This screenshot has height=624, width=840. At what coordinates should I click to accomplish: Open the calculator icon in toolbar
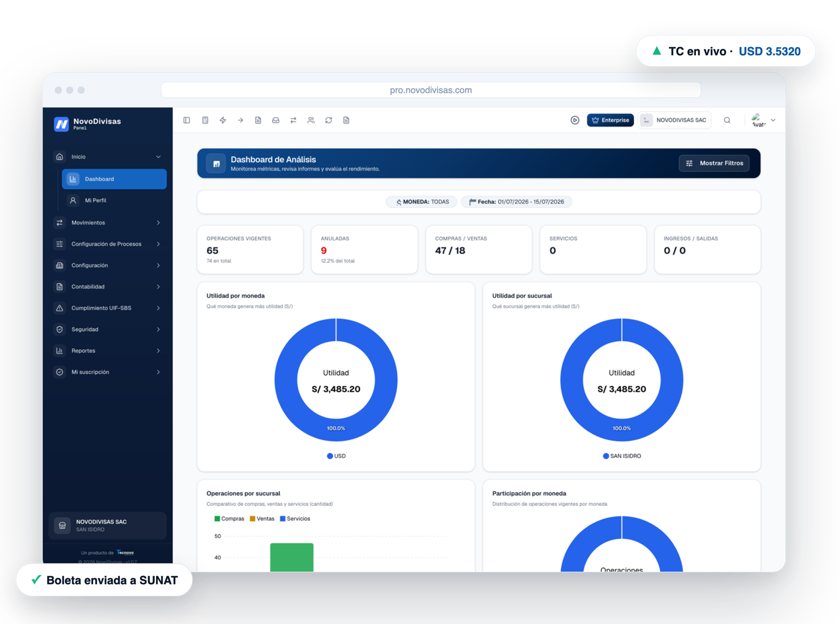(x=205, y=120)
